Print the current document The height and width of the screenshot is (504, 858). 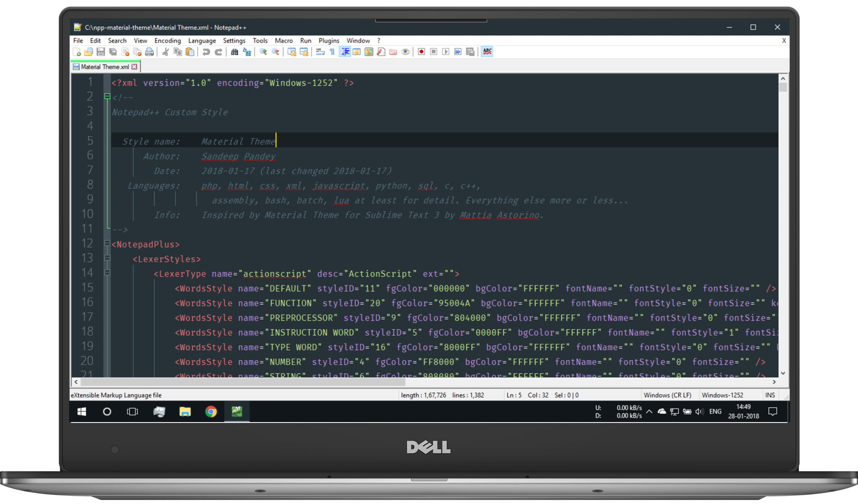149,52
